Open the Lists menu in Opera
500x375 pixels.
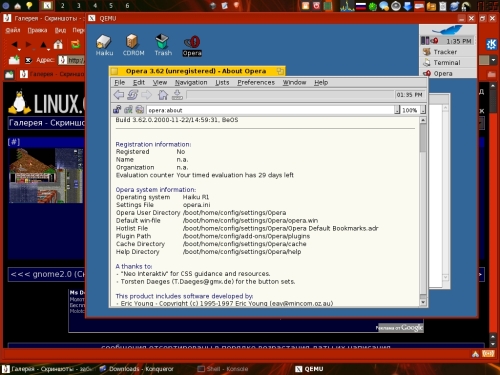click(x=222, y=82)
